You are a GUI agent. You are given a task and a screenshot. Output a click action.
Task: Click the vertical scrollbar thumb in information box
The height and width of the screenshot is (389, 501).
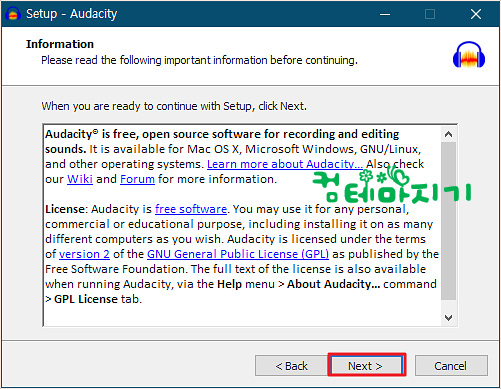click(449, 221)
